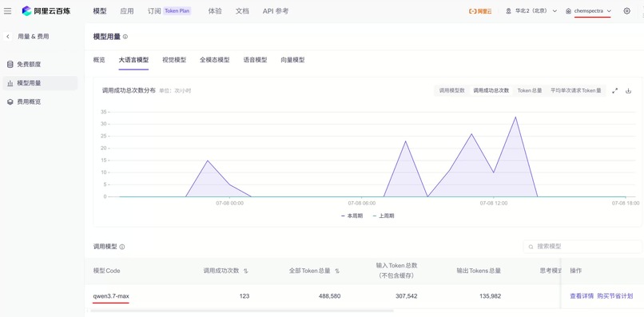The height and width of the screenshot is (317, 644).
Task: Open the settings gear icon
Action: [x=626, y=11]
